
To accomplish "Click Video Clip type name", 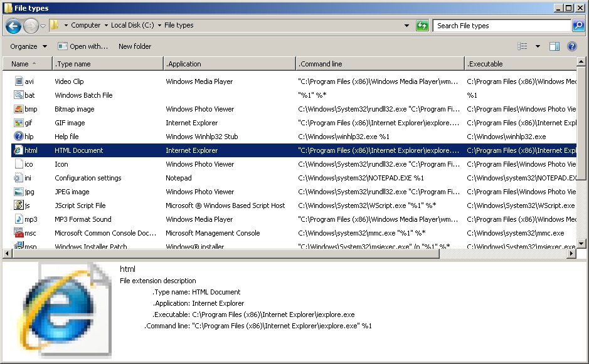I will 69,81.
